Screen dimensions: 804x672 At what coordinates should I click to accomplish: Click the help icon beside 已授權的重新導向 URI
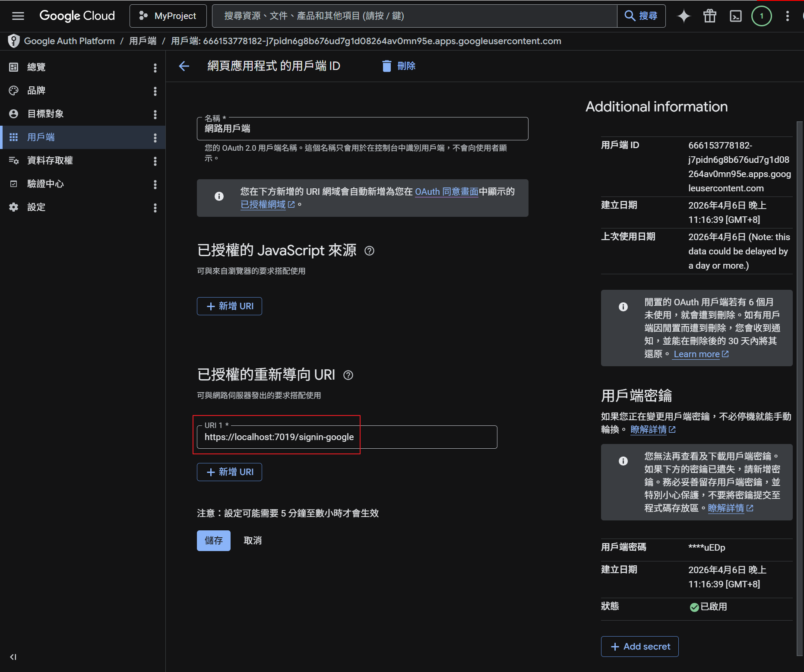(x=348, y=375)
